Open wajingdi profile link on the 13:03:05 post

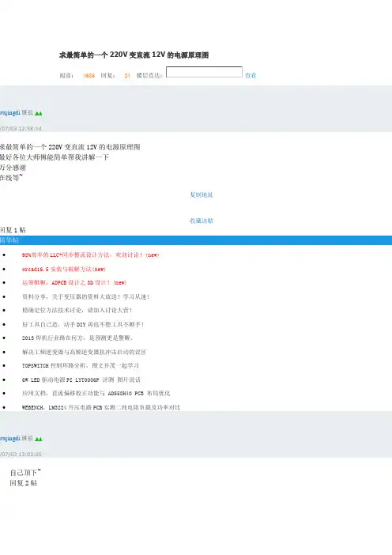pyautogui.click(x=10, y=438)
